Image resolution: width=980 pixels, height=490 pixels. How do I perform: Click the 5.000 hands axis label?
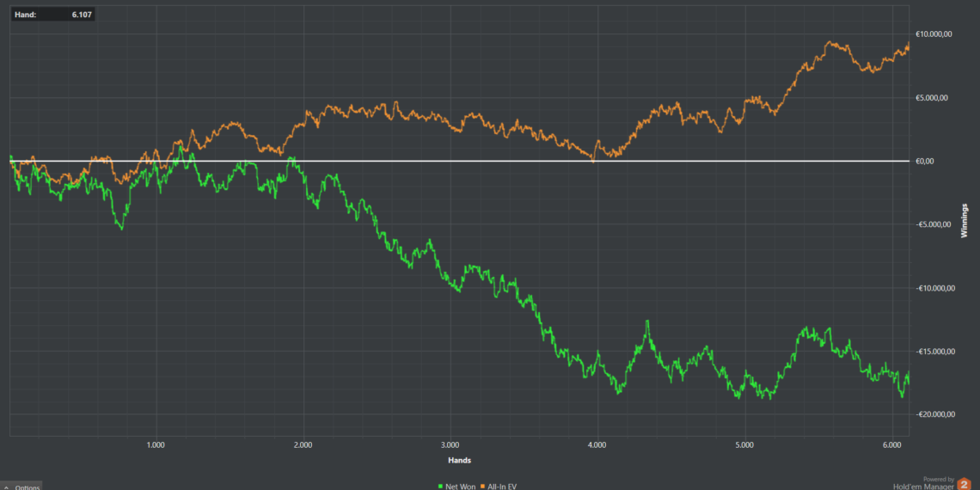point(744,444)
